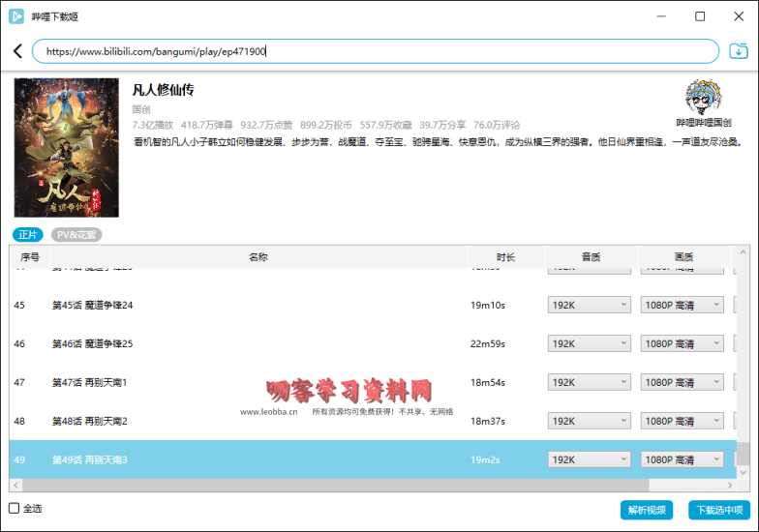
Task: Select row 第45话 魔道争锋24
Action: [x=373, y=306]
